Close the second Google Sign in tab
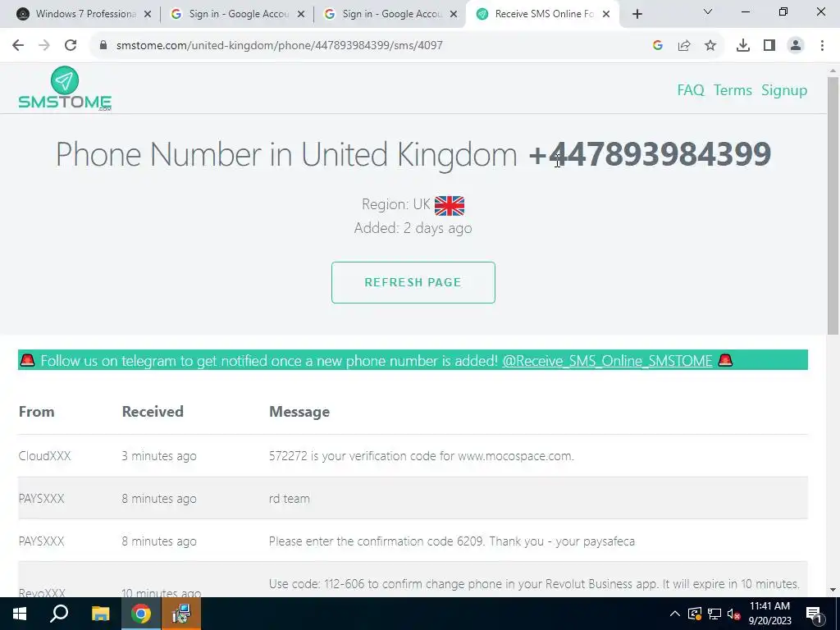Screen dimensions: 840x630 [454, 15]
